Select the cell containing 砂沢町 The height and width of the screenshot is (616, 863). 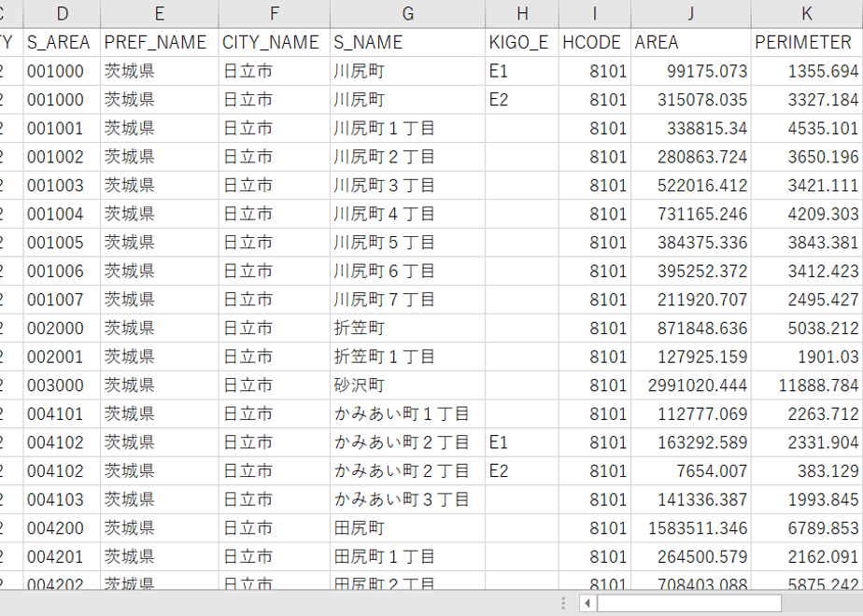coord(408,385)
